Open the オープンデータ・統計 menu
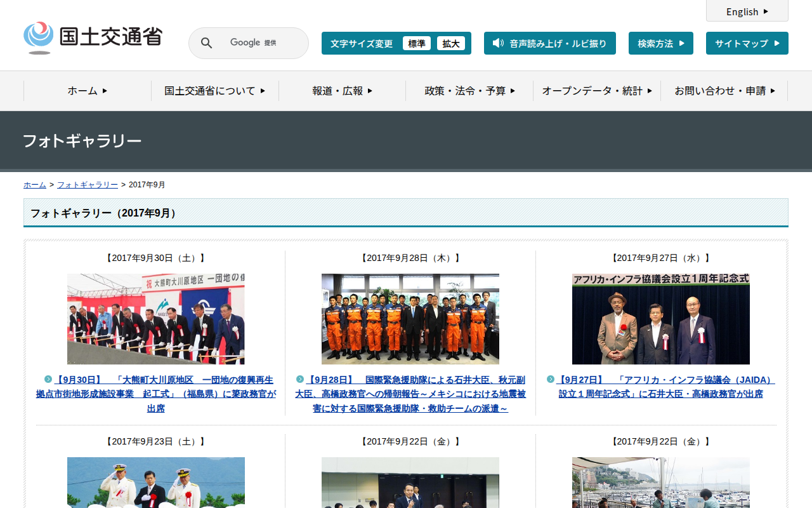The height and width of the screenshot is (508, 812). coord(597,91)
